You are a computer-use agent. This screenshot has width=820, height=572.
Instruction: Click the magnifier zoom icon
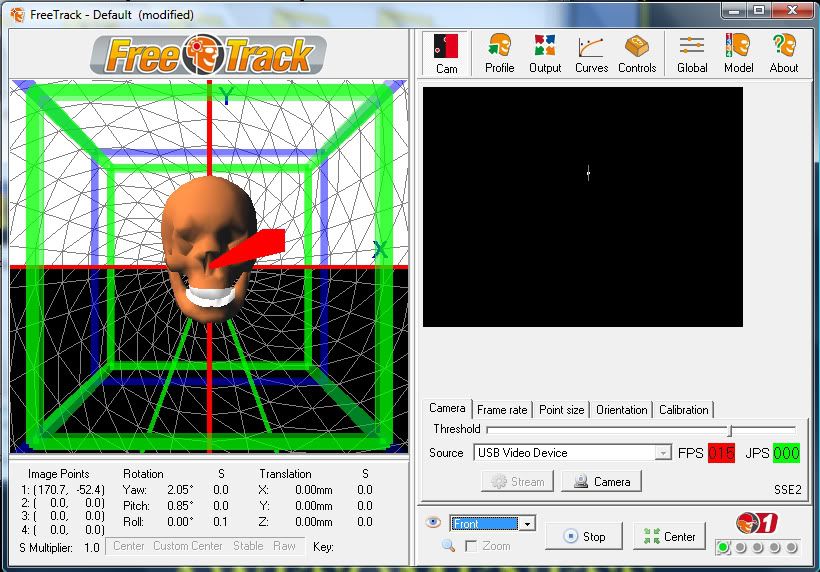pos(448,546)
